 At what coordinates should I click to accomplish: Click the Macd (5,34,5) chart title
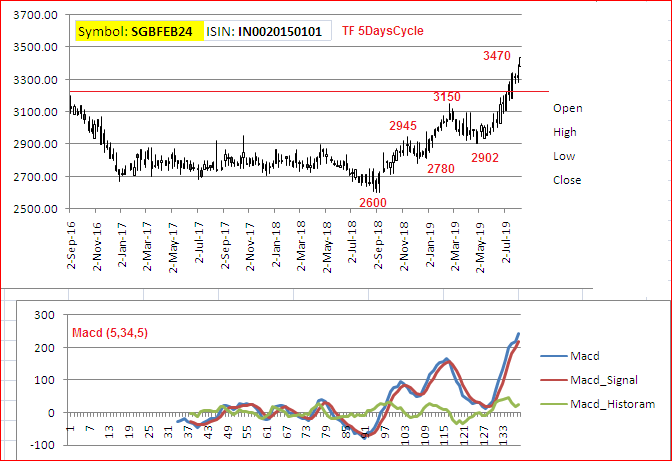(x=110, y=333)
